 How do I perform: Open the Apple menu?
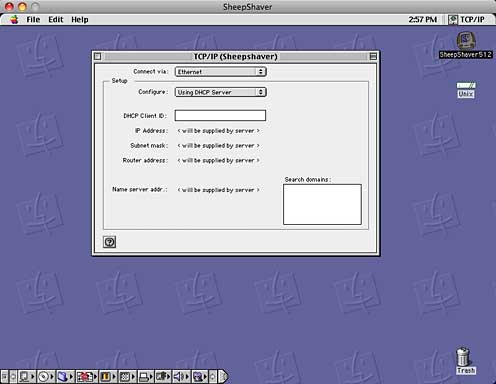14,20
